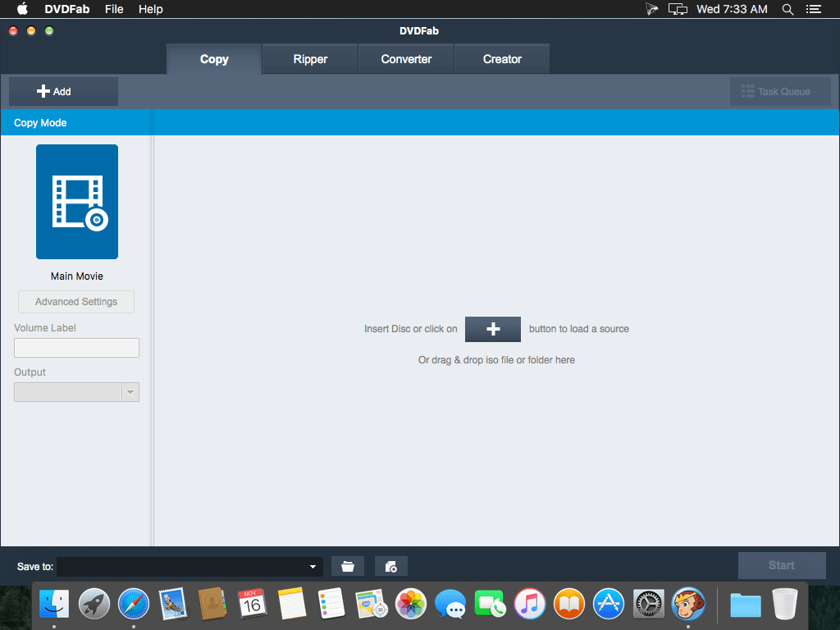Open Safari from the Dock
Viewport: 840px width, 630px height.
(x=134, y=604)
